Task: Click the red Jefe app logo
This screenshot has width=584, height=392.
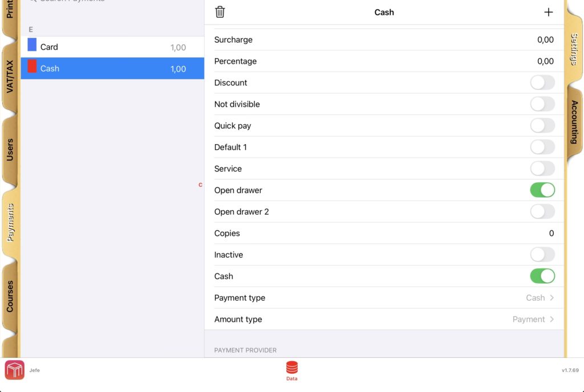Action: coord(15,370)
